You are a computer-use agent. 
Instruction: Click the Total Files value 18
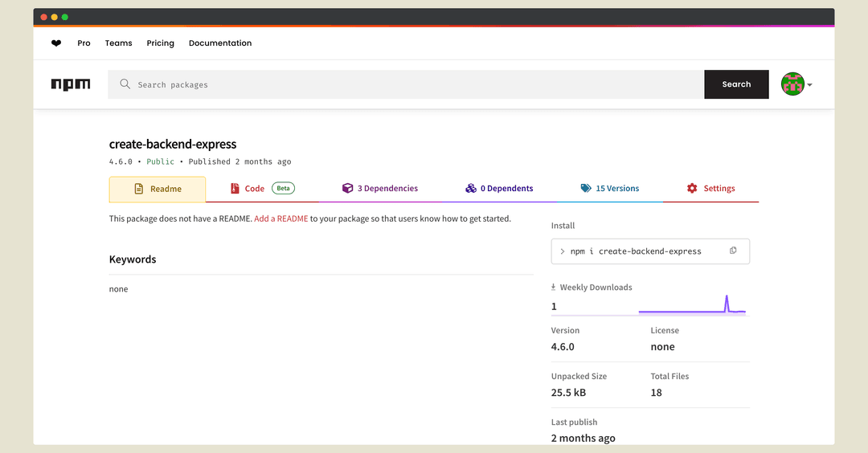click(x=656, y=393)
